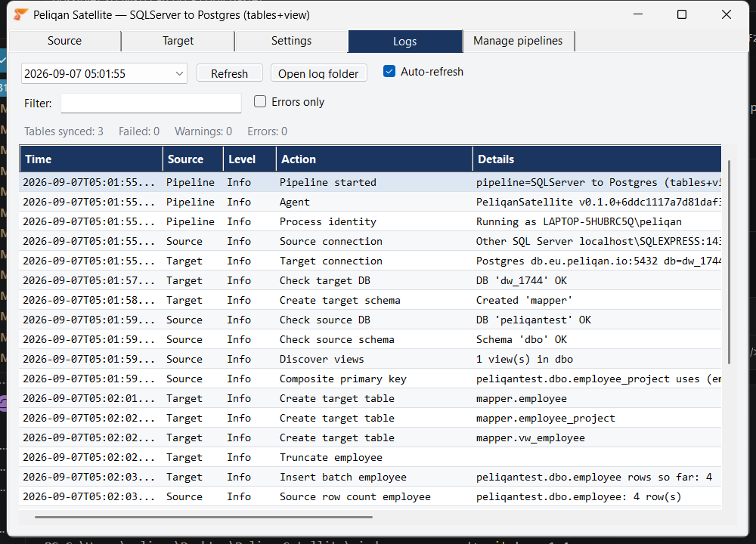Click the vertical scrollbar of the log table
This screenshot has width=756, height=544.
click(x=729, y=262)
